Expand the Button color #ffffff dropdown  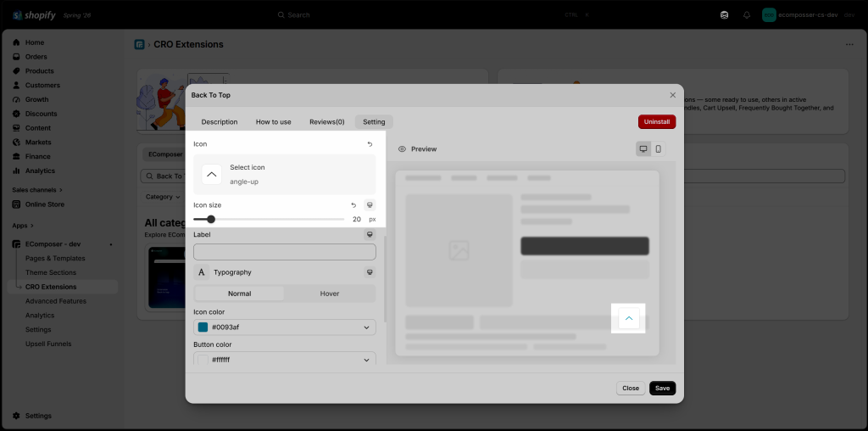285,360
